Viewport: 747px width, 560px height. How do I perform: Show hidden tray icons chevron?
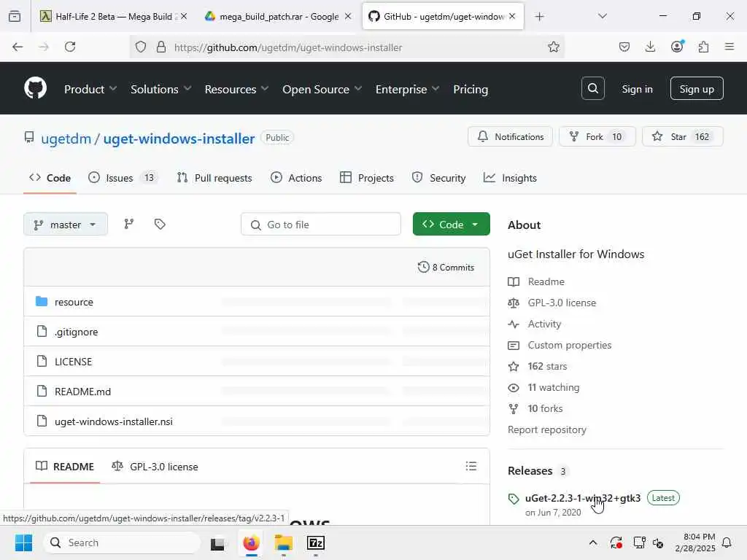click(593, 542)
